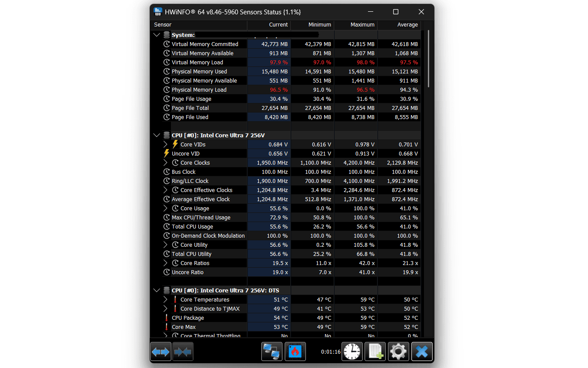The height and width of the screenshot is (368, 588).
Task: Click the log file with plus icon
Action: pyautogui.click(x=375, y=351)
